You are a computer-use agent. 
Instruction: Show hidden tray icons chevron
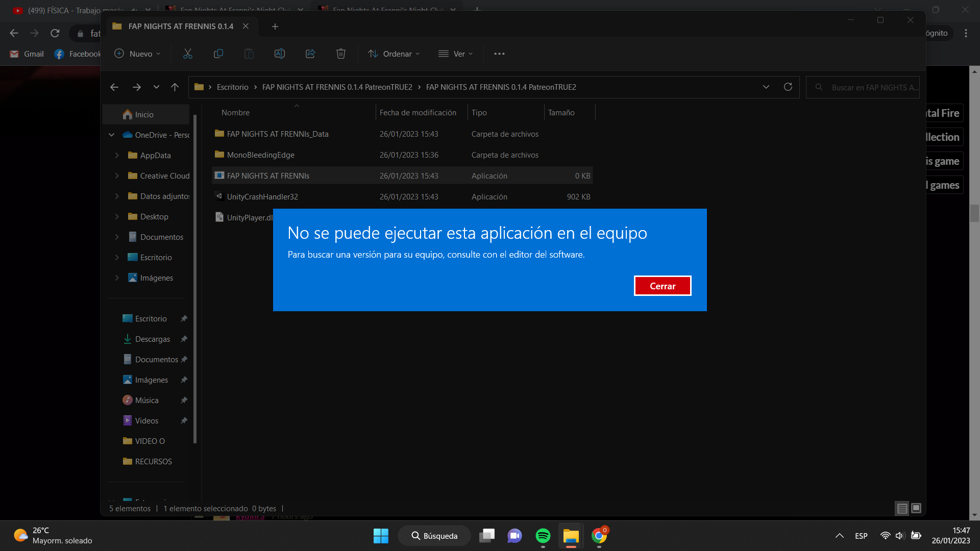point(839,536)
